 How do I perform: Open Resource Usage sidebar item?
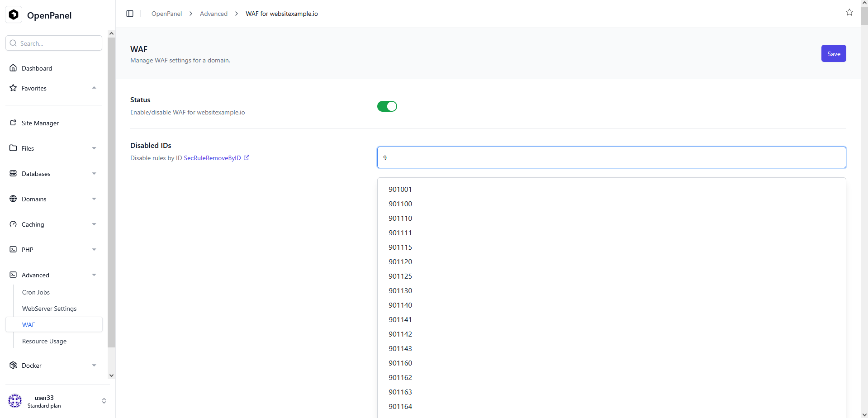coord(44,341)
